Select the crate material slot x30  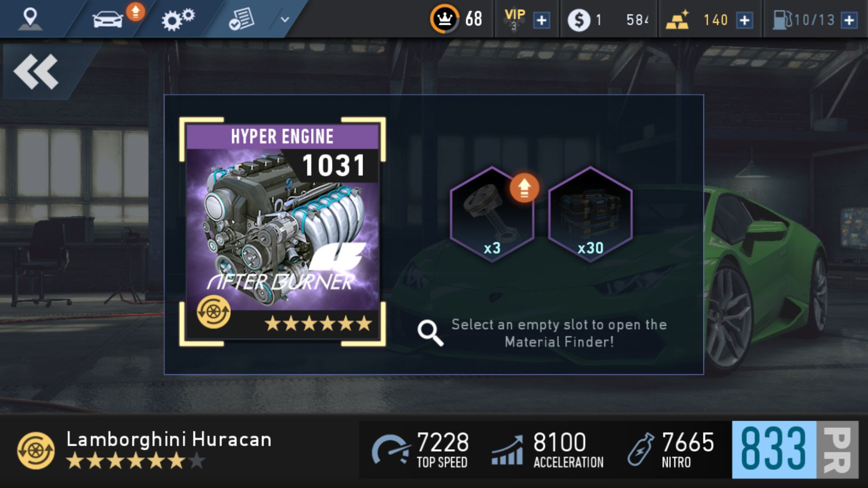[x=590, y=214]
